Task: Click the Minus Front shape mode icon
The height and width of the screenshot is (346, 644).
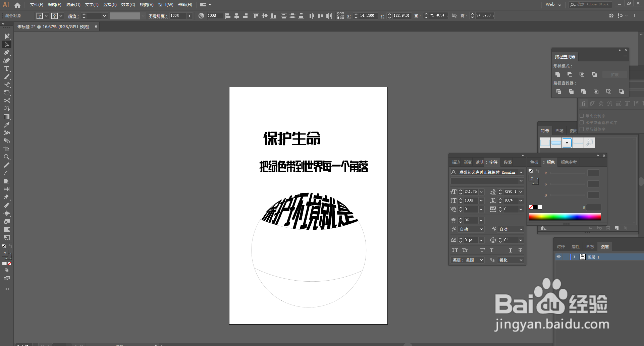Action: (570, 74)
